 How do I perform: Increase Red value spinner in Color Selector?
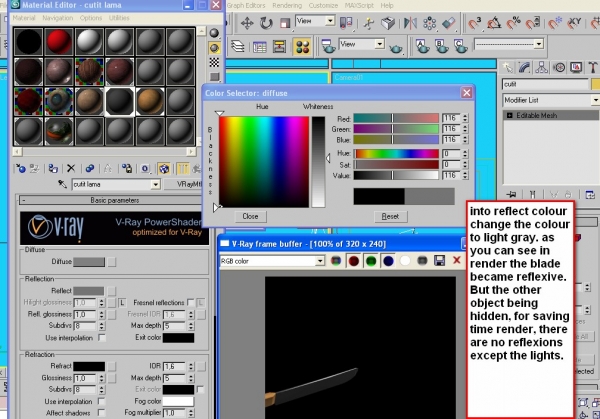pos(465,116)
